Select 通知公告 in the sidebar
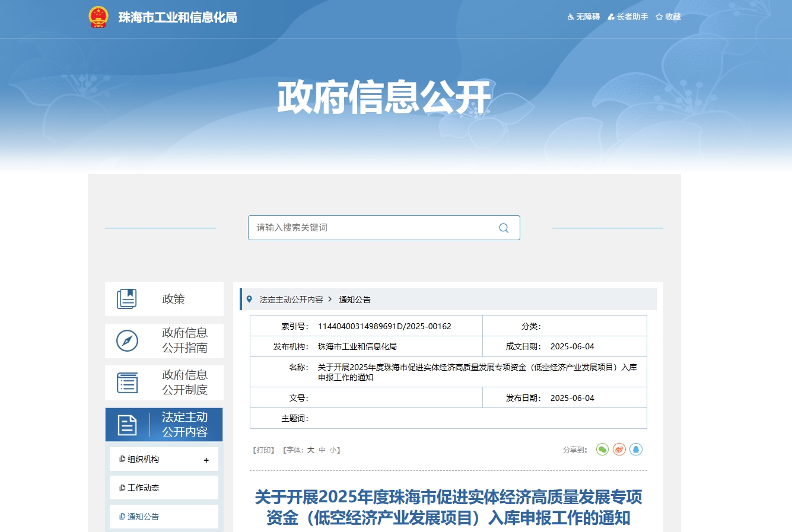 coord(143,517)
